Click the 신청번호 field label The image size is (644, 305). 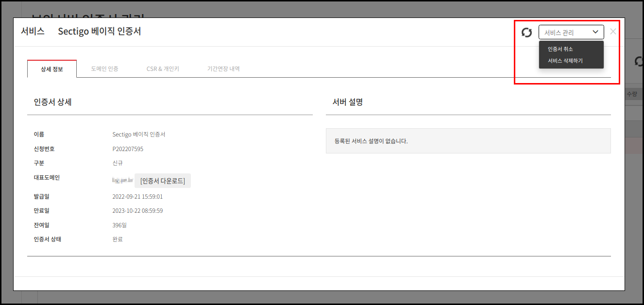44,149
